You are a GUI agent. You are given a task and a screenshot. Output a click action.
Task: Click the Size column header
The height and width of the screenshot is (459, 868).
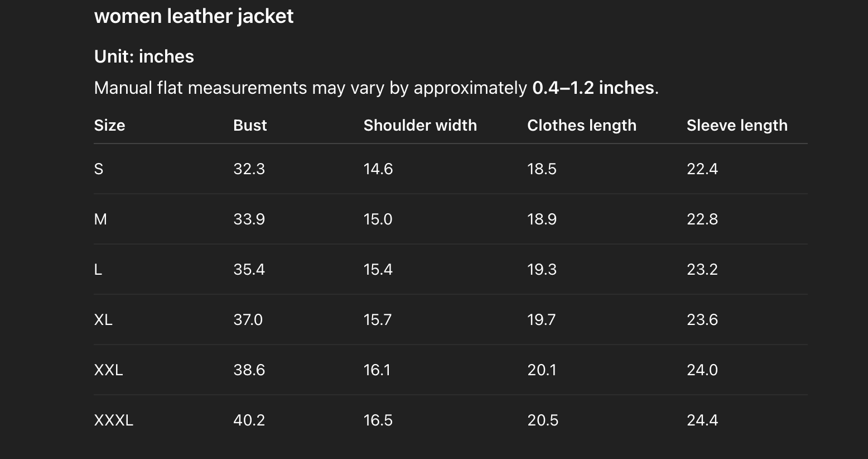click(x=109, y=125)
